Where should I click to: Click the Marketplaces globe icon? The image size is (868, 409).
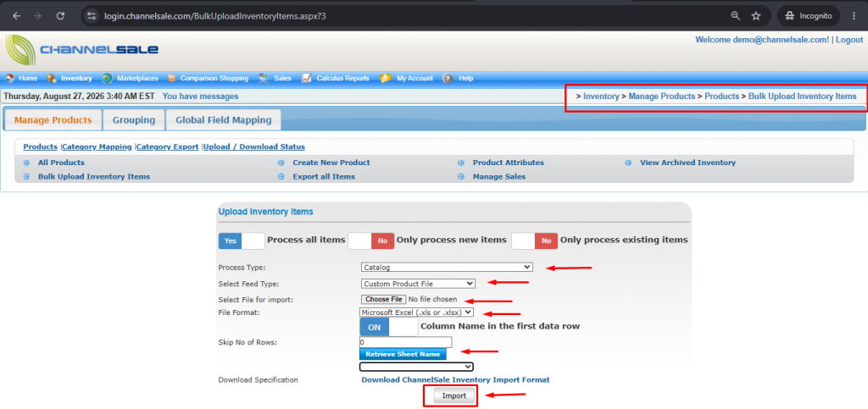coord(108,79)
